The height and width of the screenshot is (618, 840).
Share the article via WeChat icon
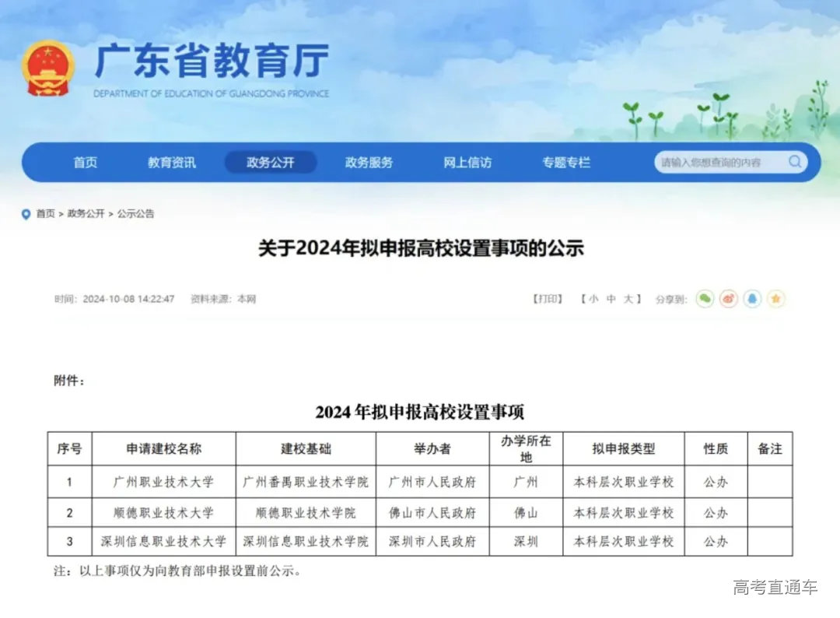click(x=705, y=299)
